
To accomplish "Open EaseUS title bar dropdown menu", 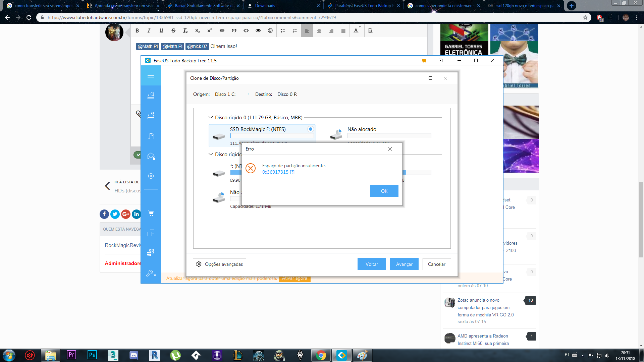I will 441,61.
